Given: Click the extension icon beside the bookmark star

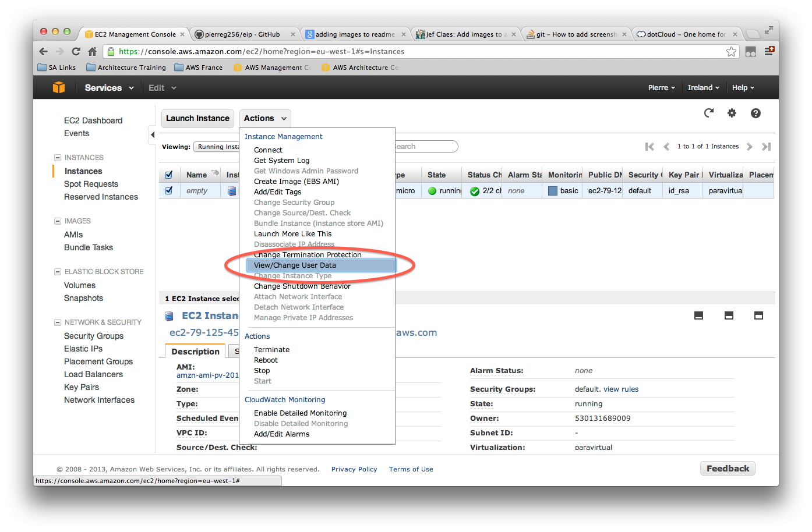Looking at the screenshot, I should click(x=751, y=52).
